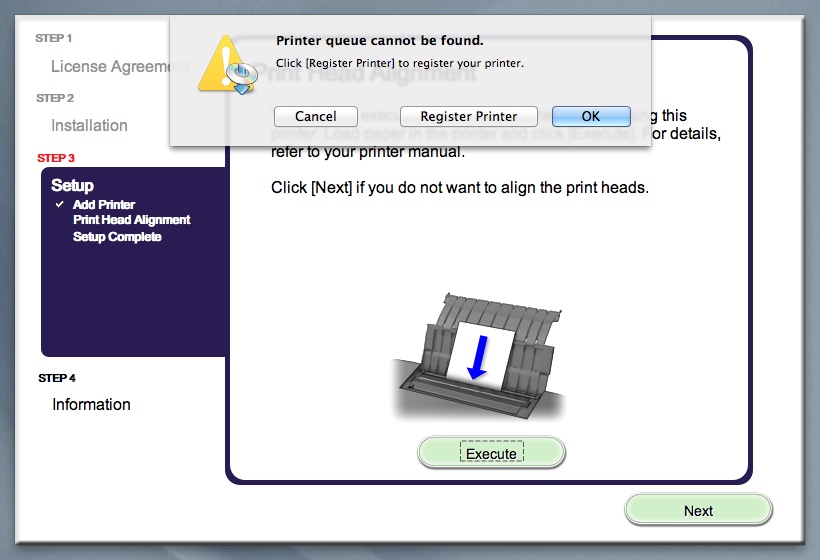The width and height of the screenshot is (820, 560).
Task: Click the STEP 1 label
Action: 54,38
